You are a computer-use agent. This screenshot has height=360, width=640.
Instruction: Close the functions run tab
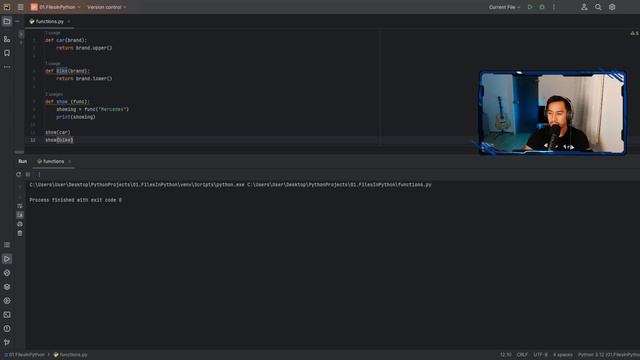click(69, 162)
